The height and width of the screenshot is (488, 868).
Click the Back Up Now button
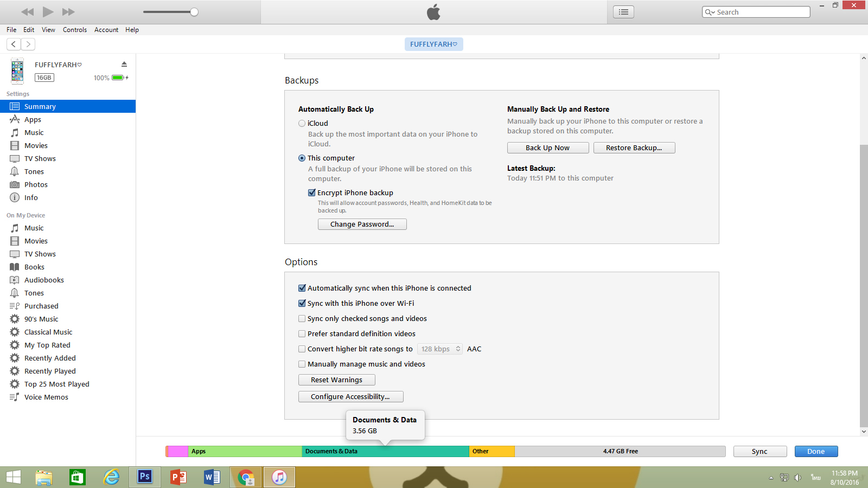pos(548,147)
